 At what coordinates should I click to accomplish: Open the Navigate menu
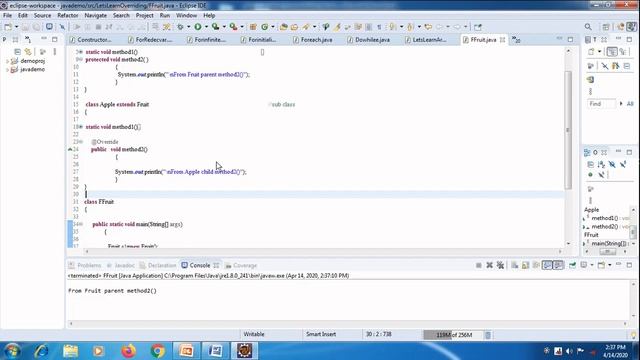click(96, 16)
